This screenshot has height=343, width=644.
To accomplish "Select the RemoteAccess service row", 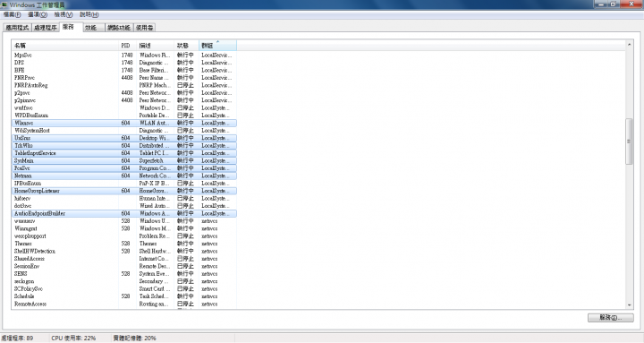I will pos(124,304).
